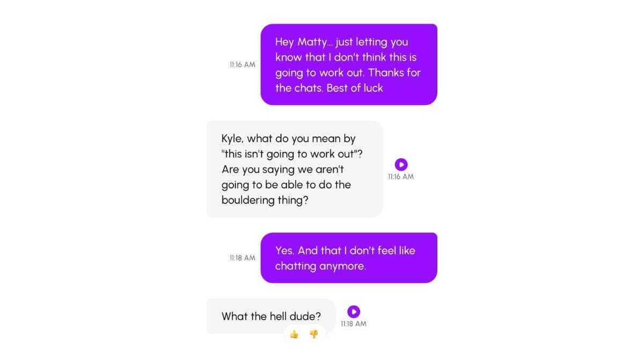Viewport: 644px width, 362px height.
Task: Select the "Hey Matty..." purple message bubble
Action: 349,64
